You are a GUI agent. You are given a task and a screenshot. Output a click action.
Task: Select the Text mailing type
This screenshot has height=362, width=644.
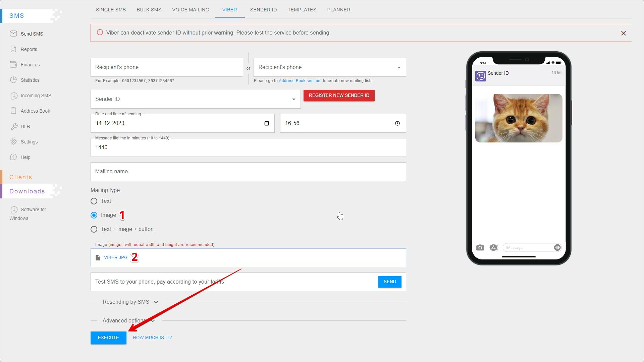[94, 201]
